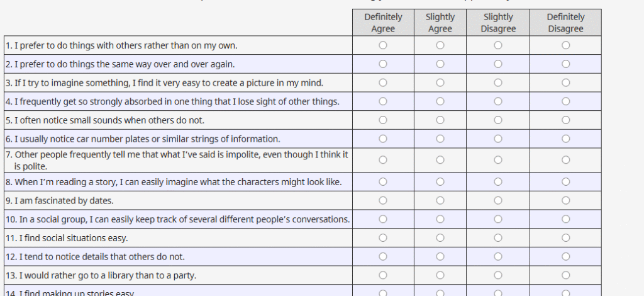Mark Slightly Disagree for question 3

[x=498, y=83]
